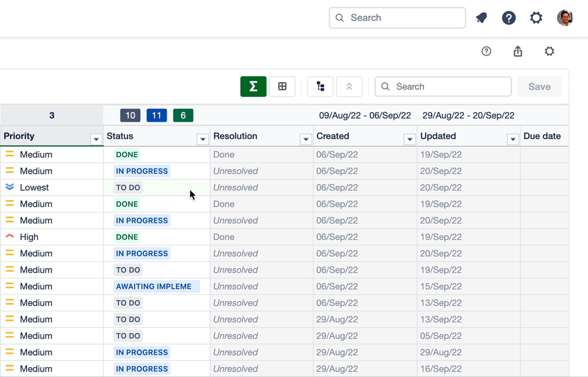The height and width of the screenshot is (377, 588).
Task: Open the Updated column dropdown arrow
Action: (x=513, y=139)
